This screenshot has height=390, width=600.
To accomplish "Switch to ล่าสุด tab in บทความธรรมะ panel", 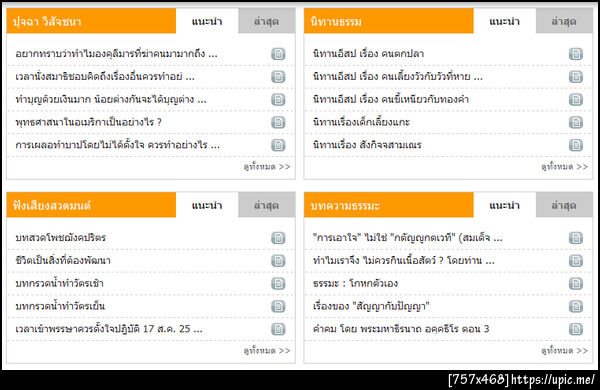I will pos(564,205).
